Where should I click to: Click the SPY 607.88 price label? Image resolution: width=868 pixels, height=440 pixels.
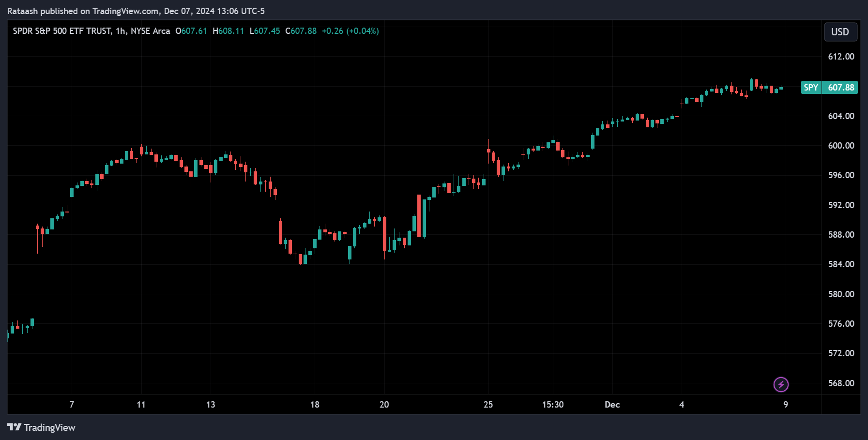click(829, 88)
